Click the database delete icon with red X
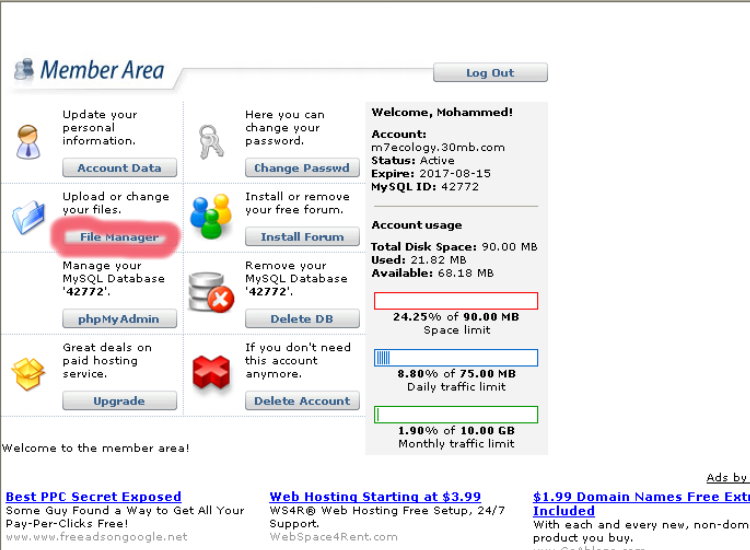750x550 pixels. click(x=211, y=292)
